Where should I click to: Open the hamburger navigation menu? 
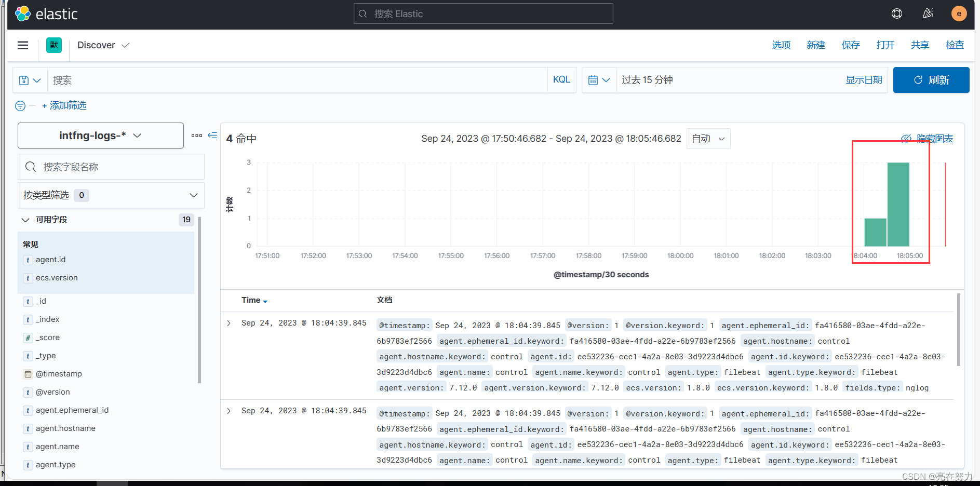pyautogui.click(x=23, y=45)
